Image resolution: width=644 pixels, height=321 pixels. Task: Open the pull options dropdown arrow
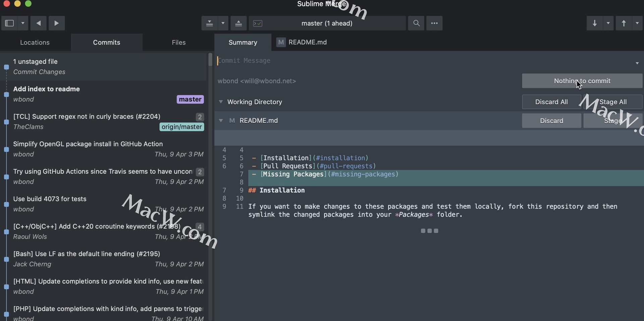(x=608, y=23)
